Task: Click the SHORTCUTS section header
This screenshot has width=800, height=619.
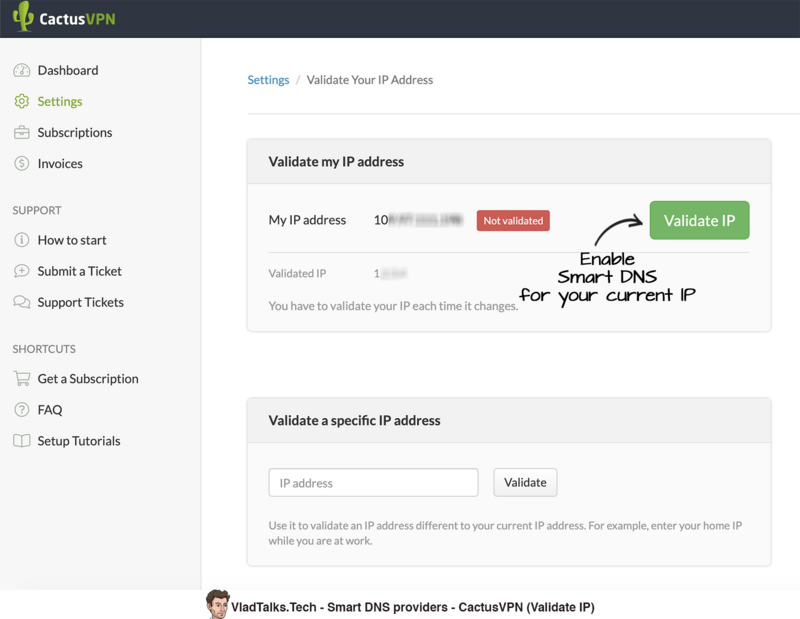Action: [44, 349]
